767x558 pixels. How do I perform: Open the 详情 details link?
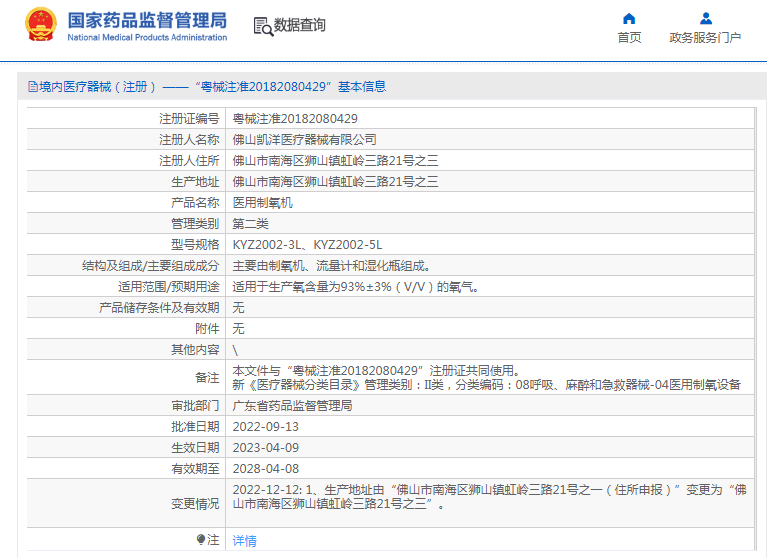pyautogui.click(x=245, y=540)
